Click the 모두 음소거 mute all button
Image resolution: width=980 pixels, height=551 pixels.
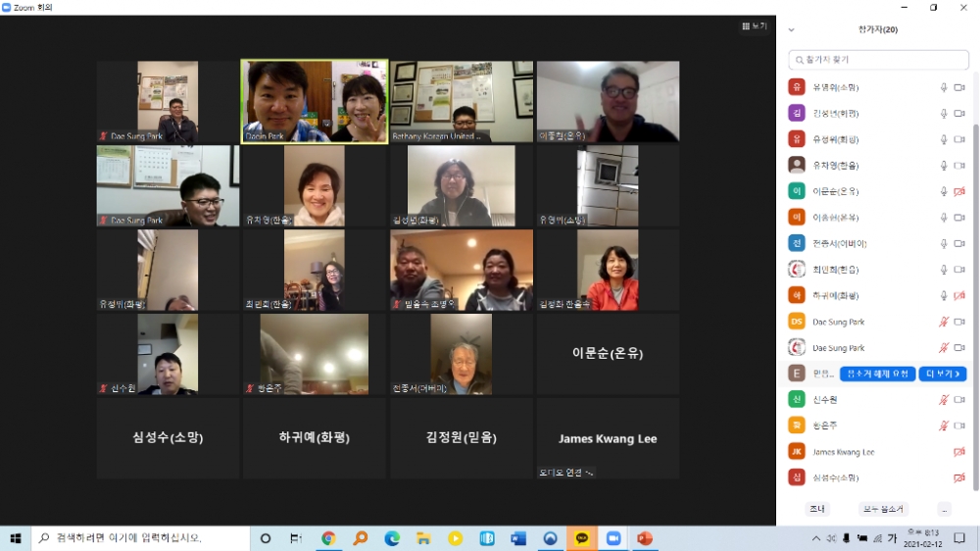pyautogui.click(x=883, y=510)
